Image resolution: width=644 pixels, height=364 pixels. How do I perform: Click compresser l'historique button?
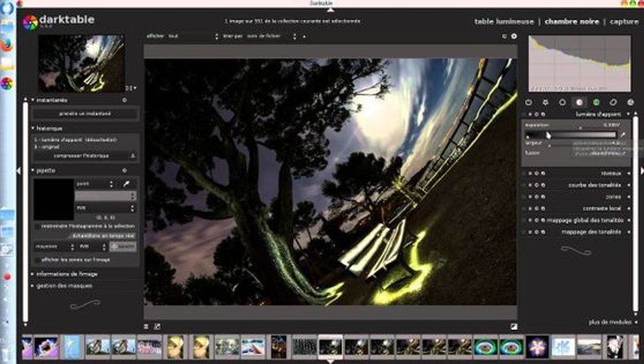point(81,156)
